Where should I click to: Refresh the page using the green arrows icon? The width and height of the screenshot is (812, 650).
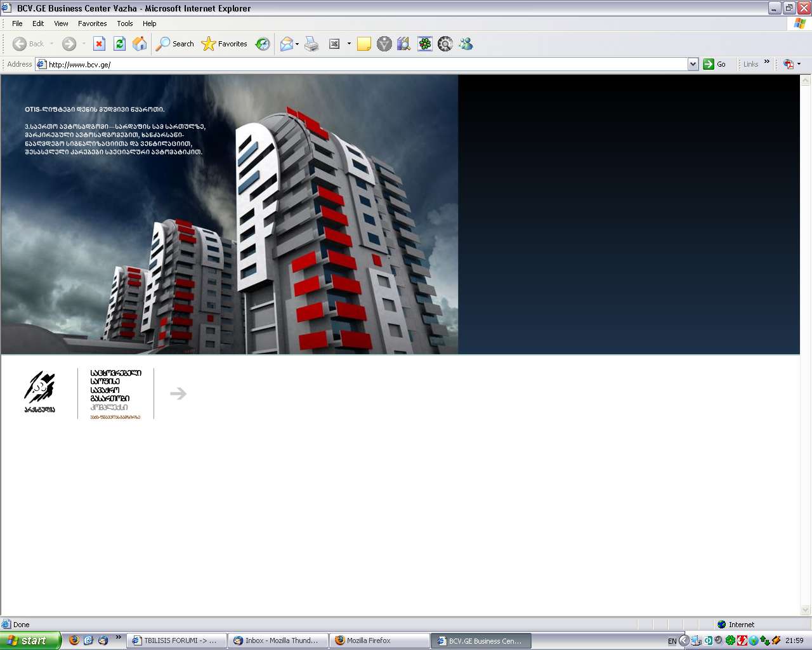(119, 44)
